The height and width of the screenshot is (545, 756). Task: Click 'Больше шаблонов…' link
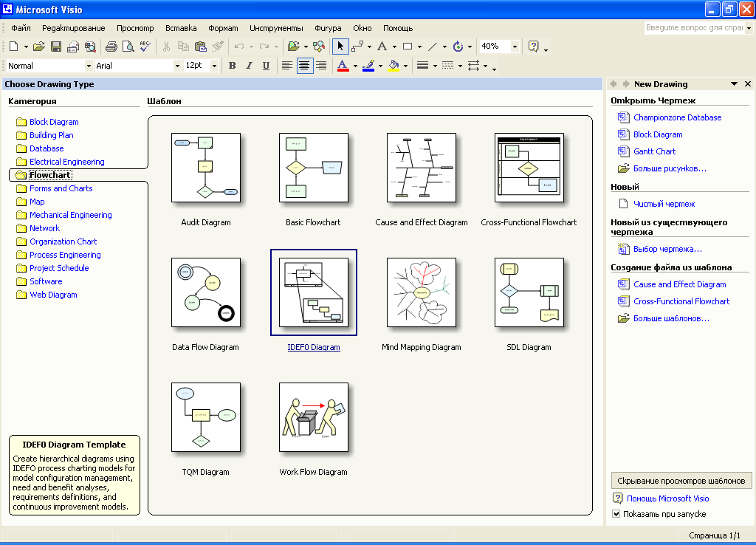(x=670, y=318)
